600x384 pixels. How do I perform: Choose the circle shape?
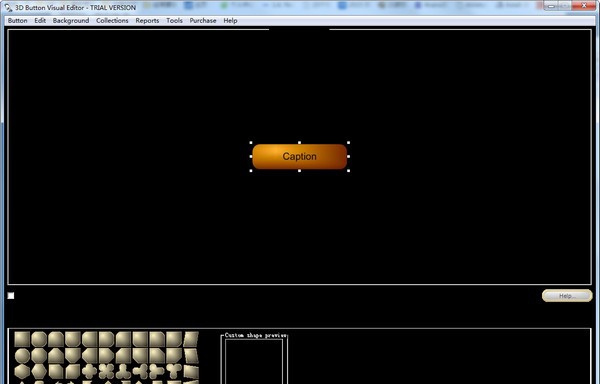pyautogui.click(x=22, y=356)
